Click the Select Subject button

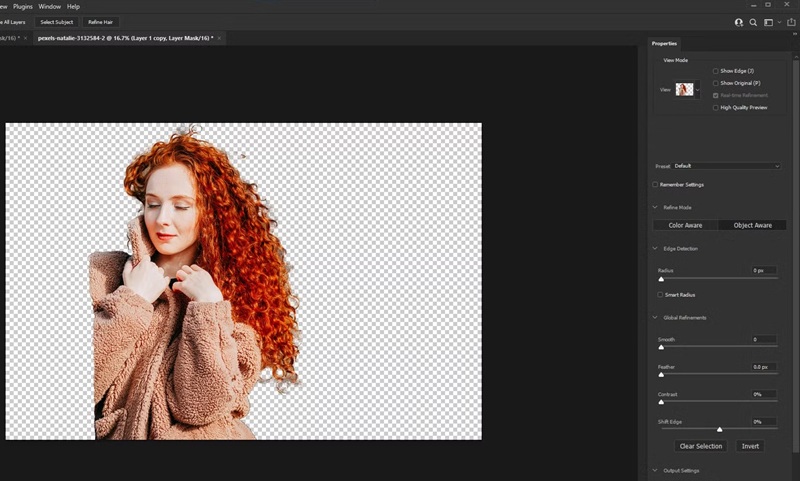[57, 22]
